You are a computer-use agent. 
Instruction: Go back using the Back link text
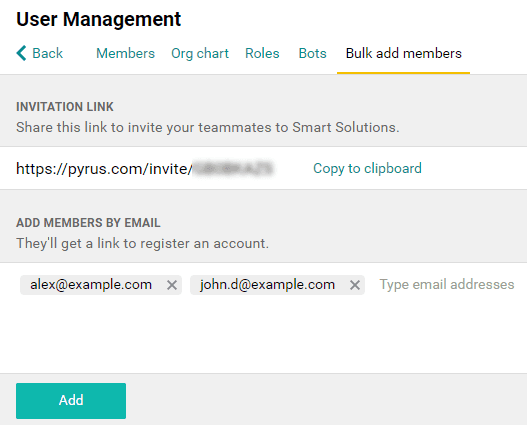(x=47, y=53)
